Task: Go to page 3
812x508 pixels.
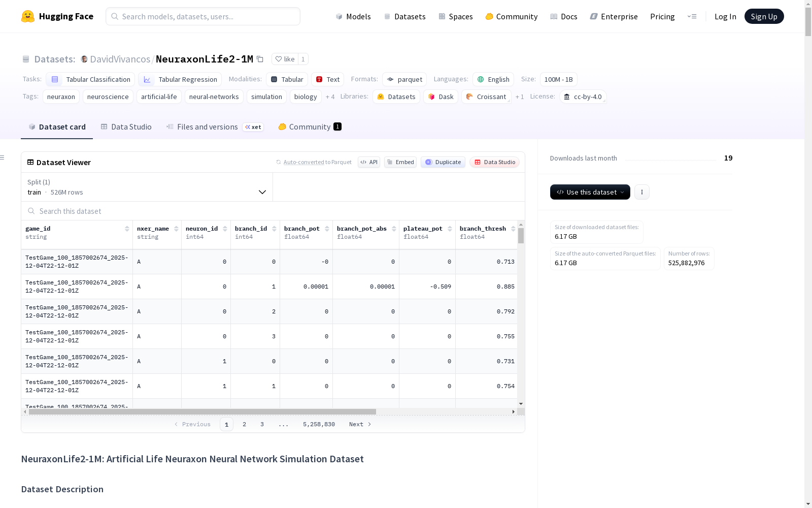Action: [x=262, y=424]
